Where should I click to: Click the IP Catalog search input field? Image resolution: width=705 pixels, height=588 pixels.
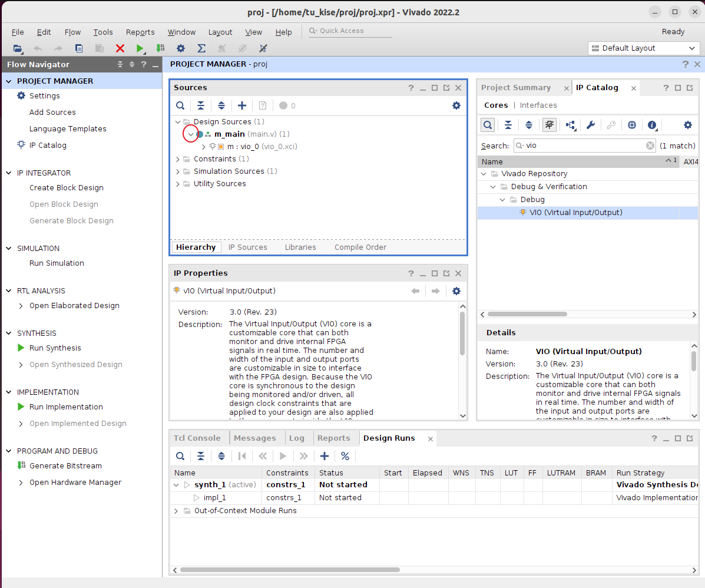tap(583, 146)
